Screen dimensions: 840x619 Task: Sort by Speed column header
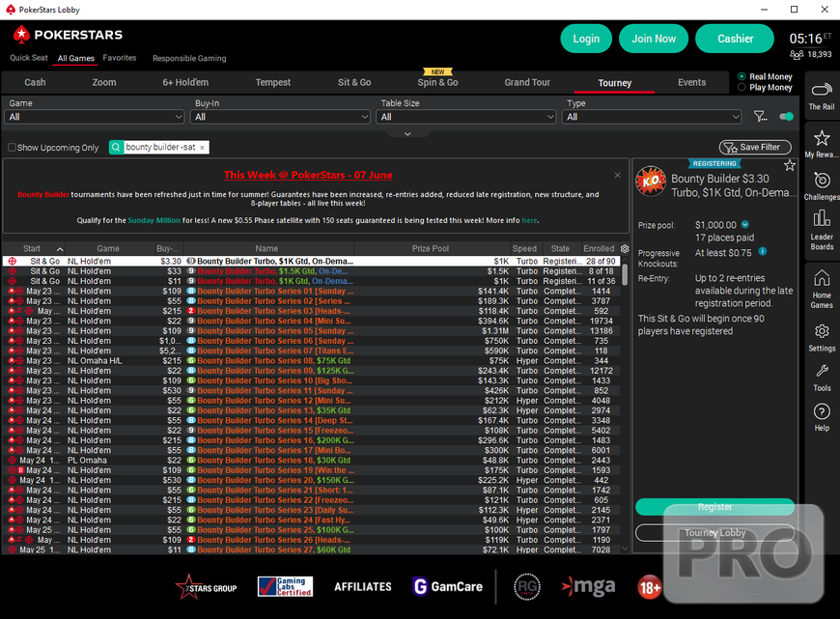pos(524,249)
